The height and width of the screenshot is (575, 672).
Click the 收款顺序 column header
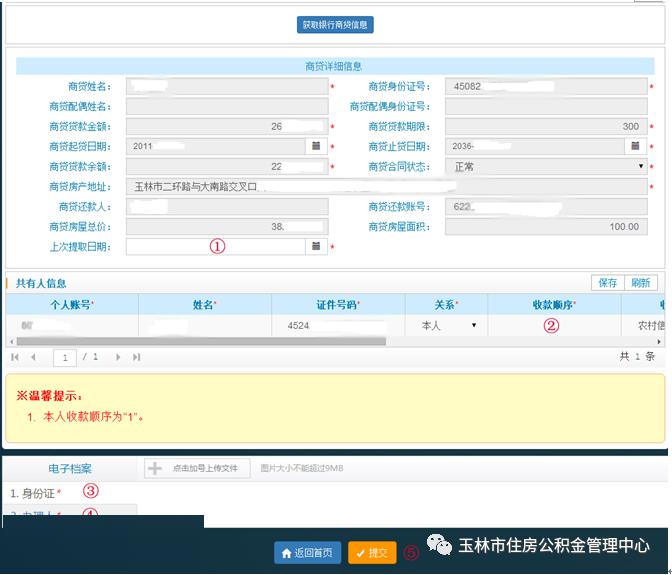(554, 305)
